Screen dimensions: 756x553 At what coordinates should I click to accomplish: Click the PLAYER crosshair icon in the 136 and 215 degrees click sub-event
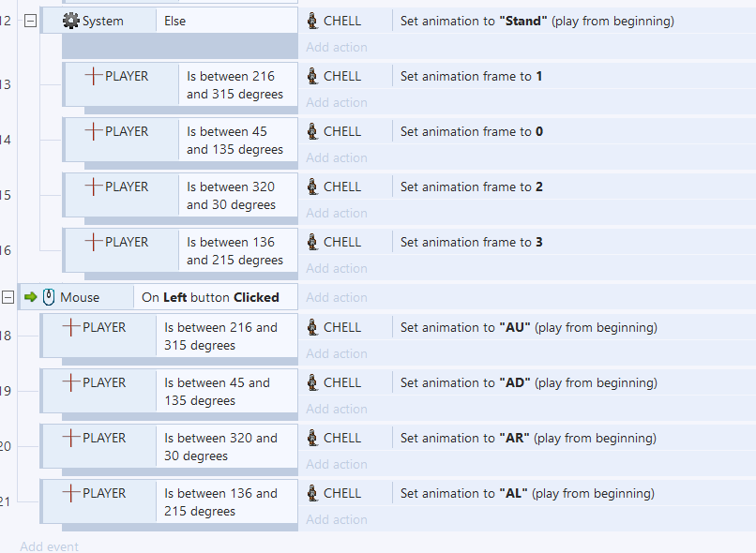coord(71,493)
